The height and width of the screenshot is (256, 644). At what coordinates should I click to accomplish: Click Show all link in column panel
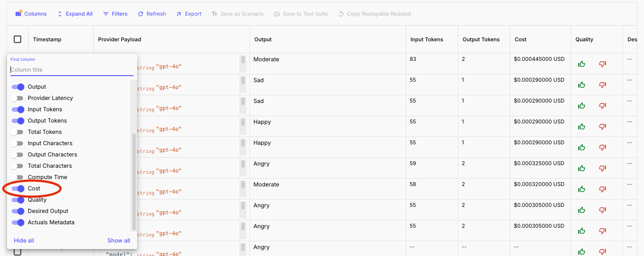119,241
